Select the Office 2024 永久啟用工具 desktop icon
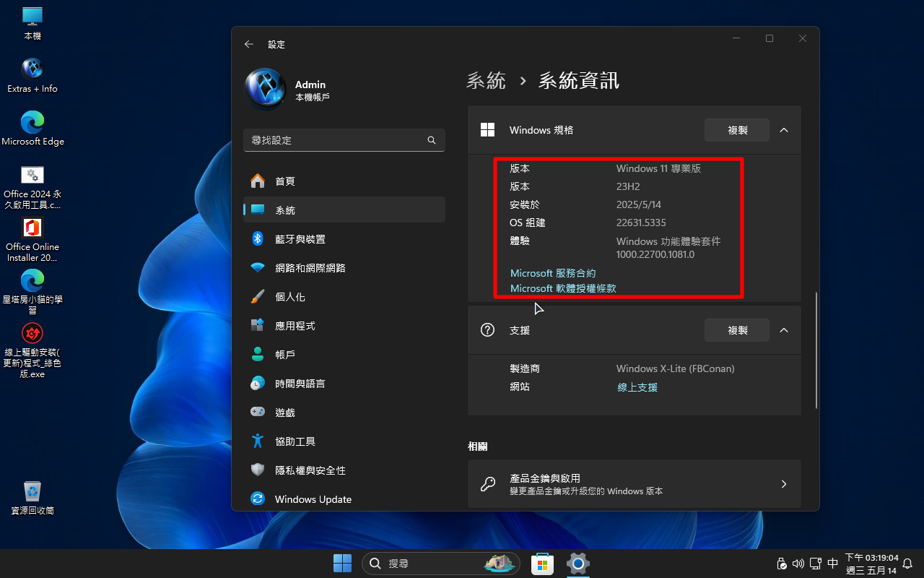 click(x=32, y=186)
